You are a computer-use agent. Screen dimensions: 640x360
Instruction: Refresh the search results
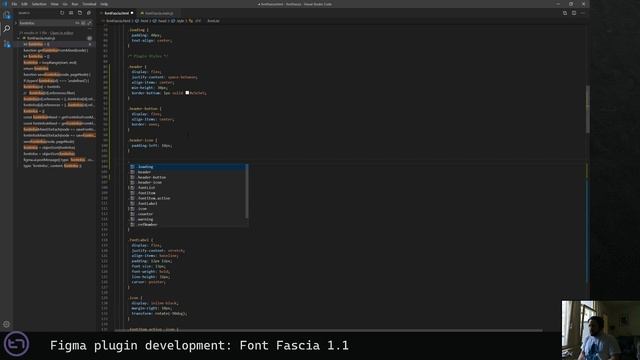click(62, 13)
